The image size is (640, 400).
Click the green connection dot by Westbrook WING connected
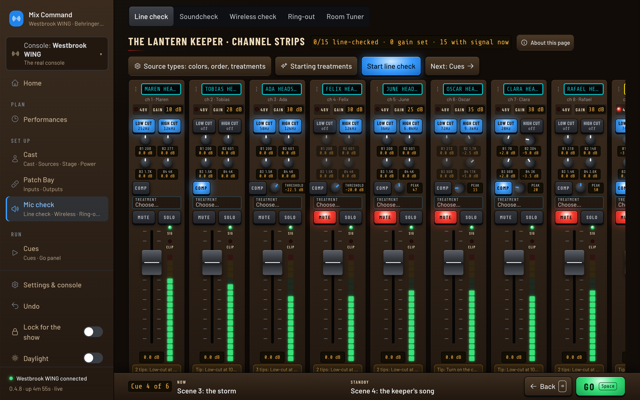(x=11, y=378)
